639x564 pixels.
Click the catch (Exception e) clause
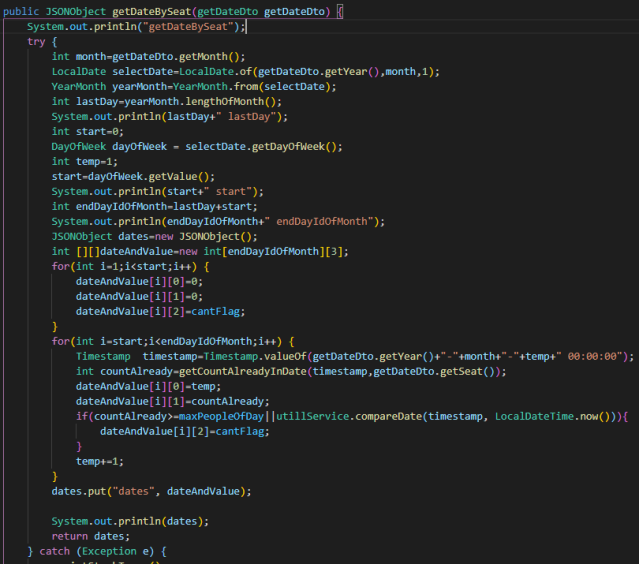(97, 552)
